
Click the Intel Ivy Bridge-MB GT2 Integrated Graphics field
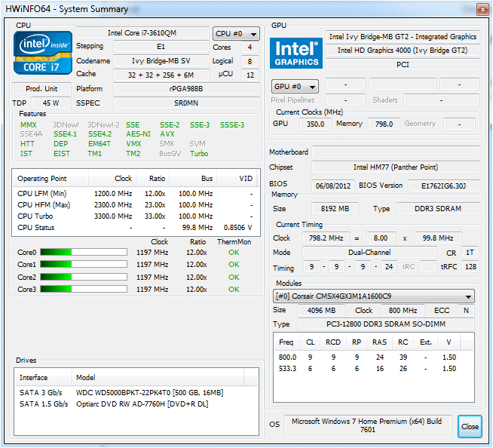(403, 37)
